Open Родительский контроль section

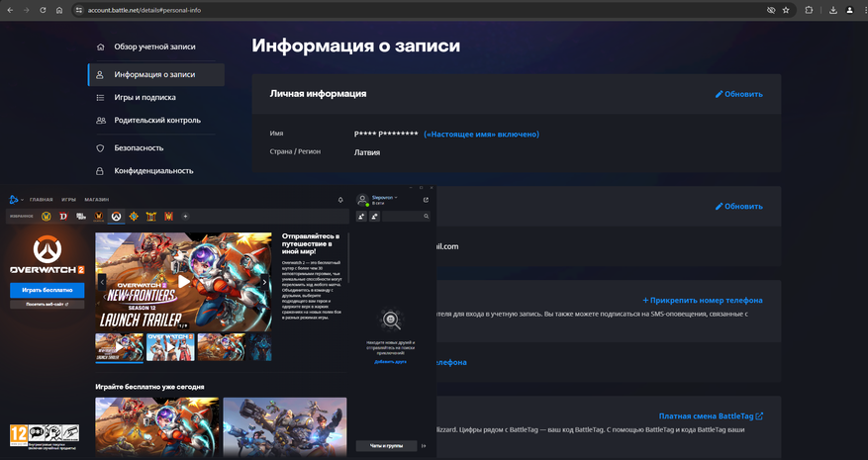point(155,120)
